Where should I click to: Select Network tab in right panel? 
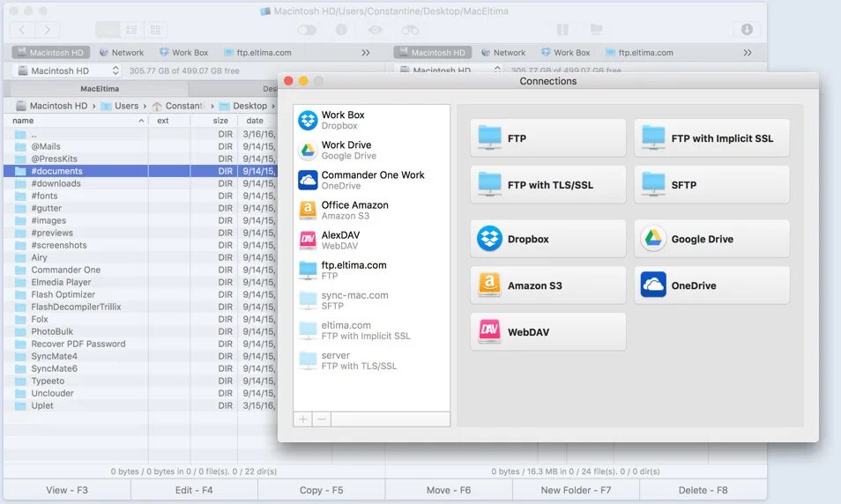(503, 53)
